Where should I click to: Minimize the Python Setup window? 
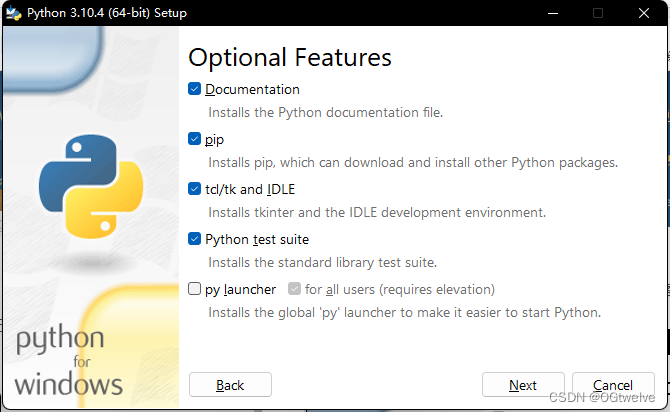[x=553, y=13]
